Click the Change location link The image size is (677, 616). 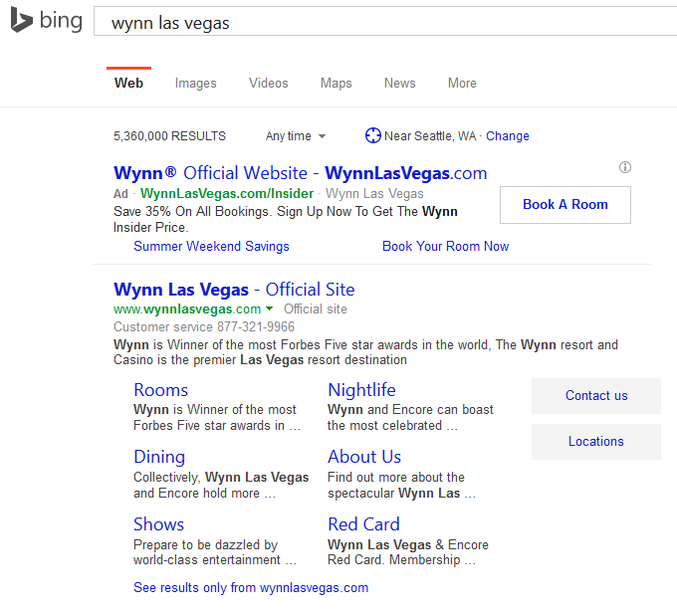pyautogui.click(x=508, y=136)
